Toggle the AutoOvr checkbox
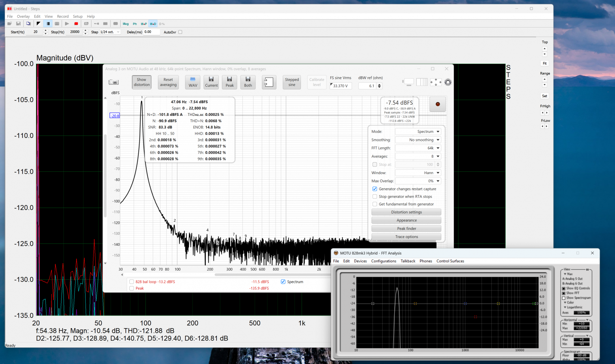Image resolution: width=615 pixels, height=364 pixels. coord(180,32)
